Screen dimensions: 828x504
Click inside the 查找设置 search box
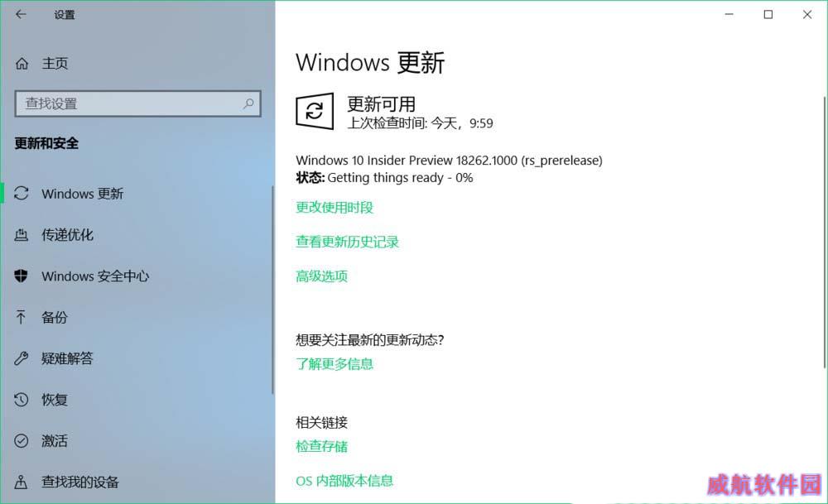click(x=137, y=103)
